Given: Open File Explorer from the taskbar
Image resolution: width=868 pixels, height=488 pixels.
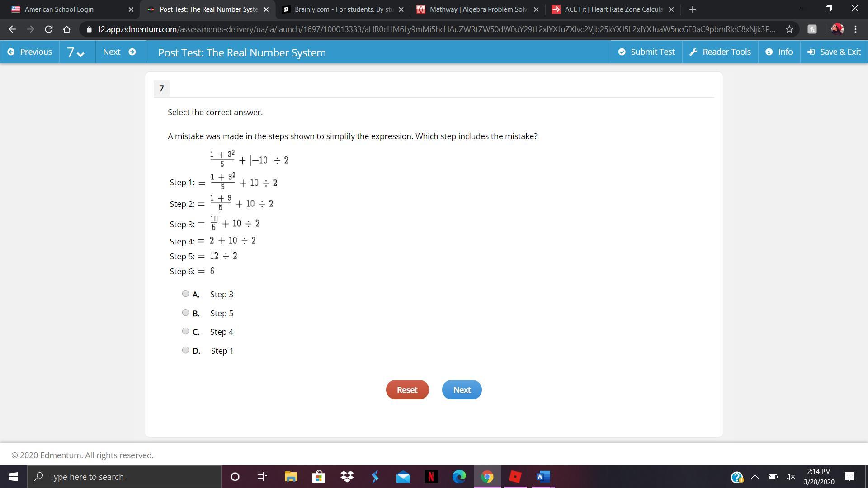Looking at the screenshot, I should point(291,477).
